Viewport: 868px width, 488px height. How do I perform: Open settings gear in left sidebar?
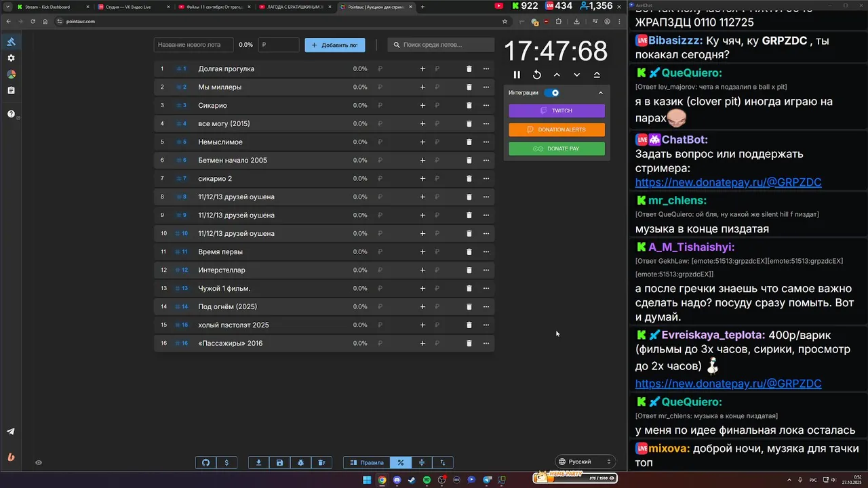11,58
